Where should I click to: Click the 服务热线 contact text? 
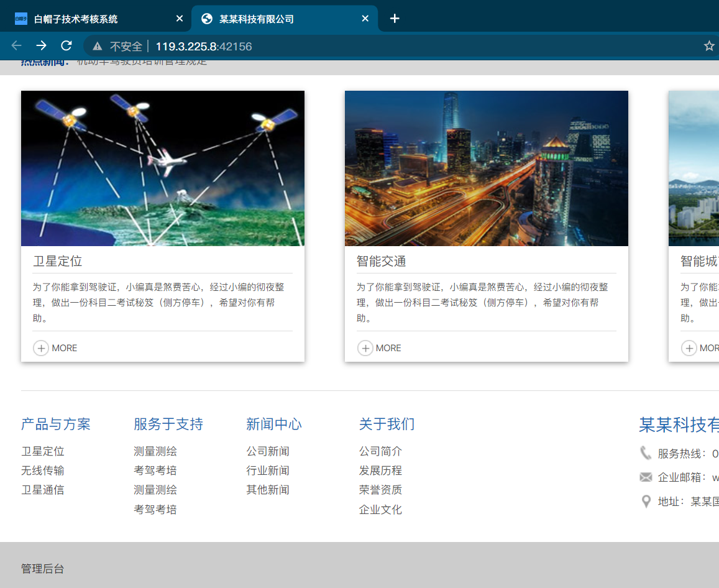point(689,454)
